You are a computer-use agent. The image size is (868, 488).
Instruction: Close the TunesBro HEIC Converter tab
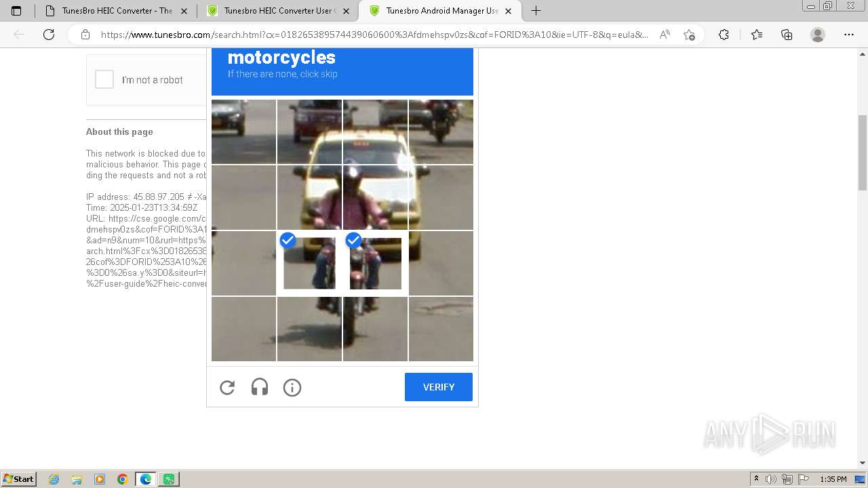[x=184, y=11]
